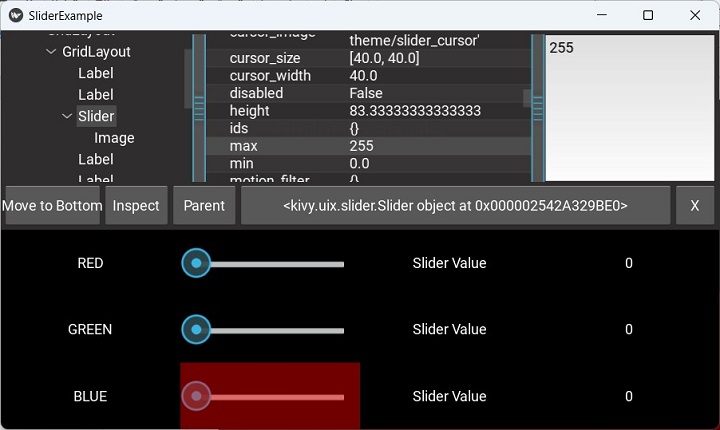720x430 pixels.
Task: Select the Image node in widget tree
Action: point(114,138)
